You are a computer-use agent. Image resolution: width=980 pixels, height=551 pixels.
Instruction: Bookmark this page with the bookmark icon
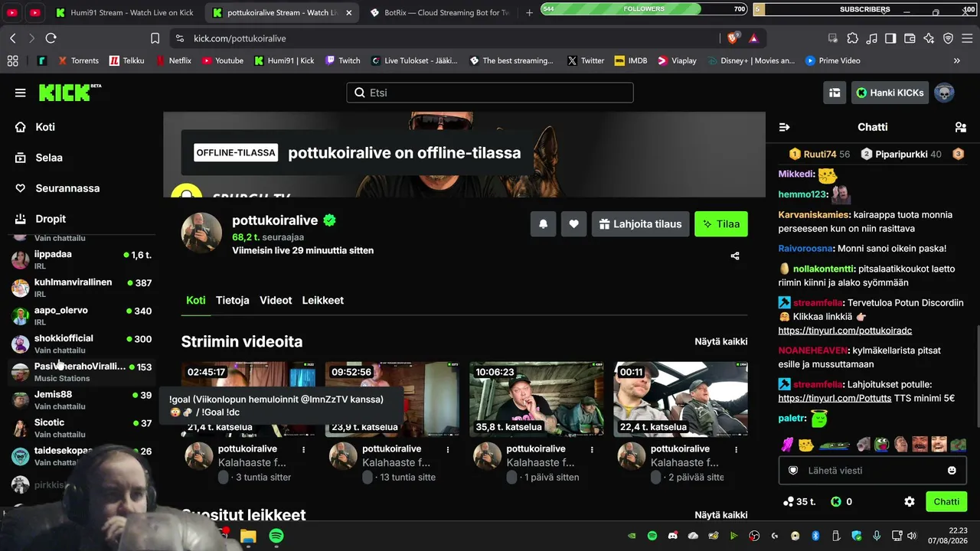tap(155, 38)
